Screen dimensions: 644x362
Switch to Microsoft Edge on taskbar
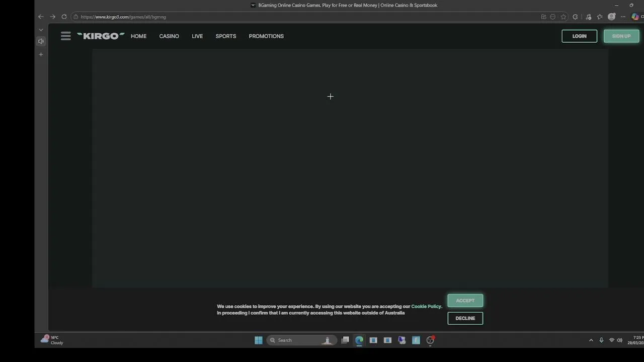tap(359, 340)
